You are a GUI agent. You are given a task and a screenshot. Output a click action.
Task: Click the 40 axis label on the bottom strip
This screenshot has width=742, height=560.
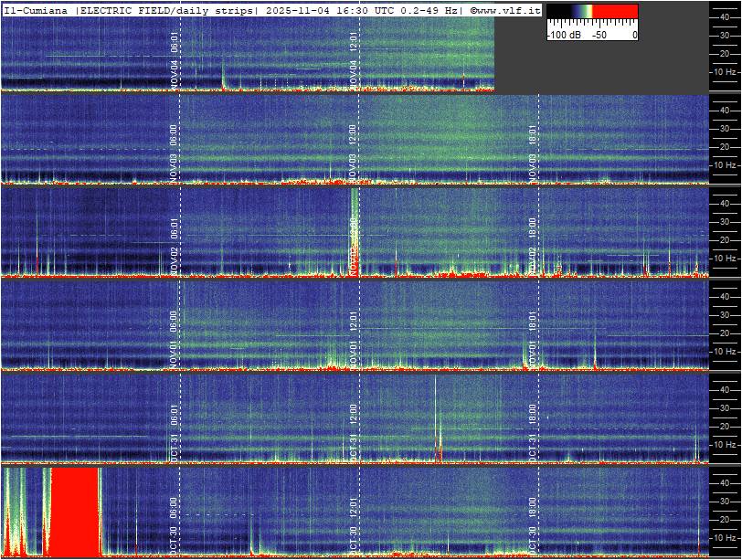(725, 481)
